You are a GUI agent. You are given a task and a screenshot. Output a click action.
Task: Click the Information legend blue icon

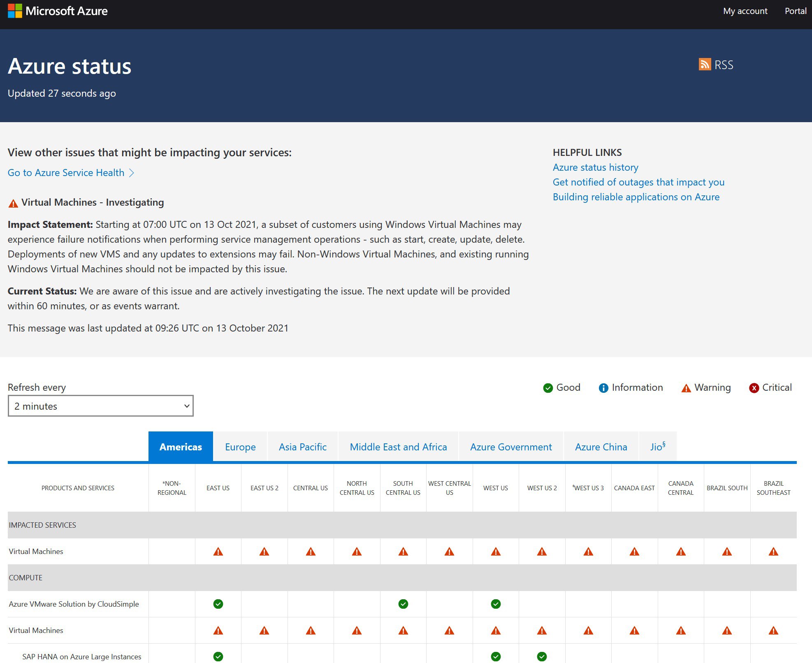click(603, 388)
